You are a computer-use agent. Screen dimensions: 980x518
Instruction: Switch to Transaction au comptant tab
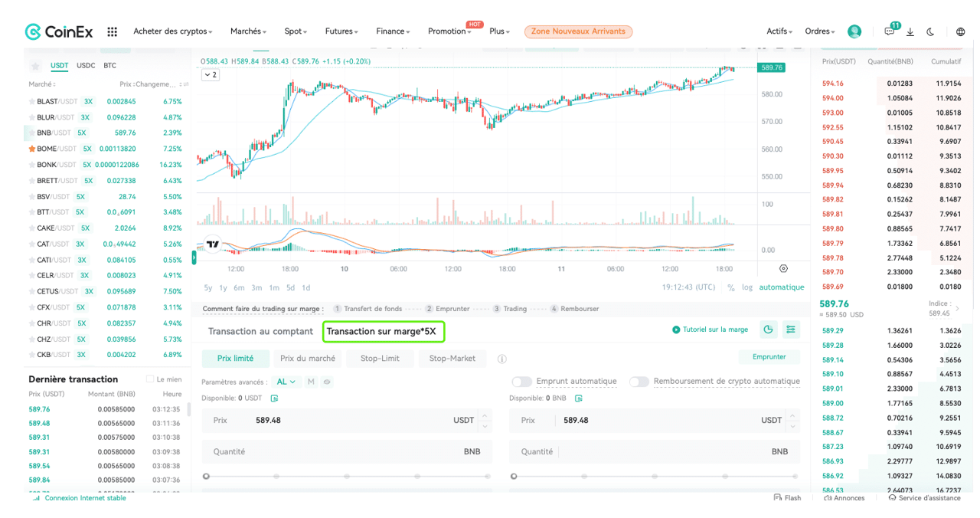tap(260, 332)
